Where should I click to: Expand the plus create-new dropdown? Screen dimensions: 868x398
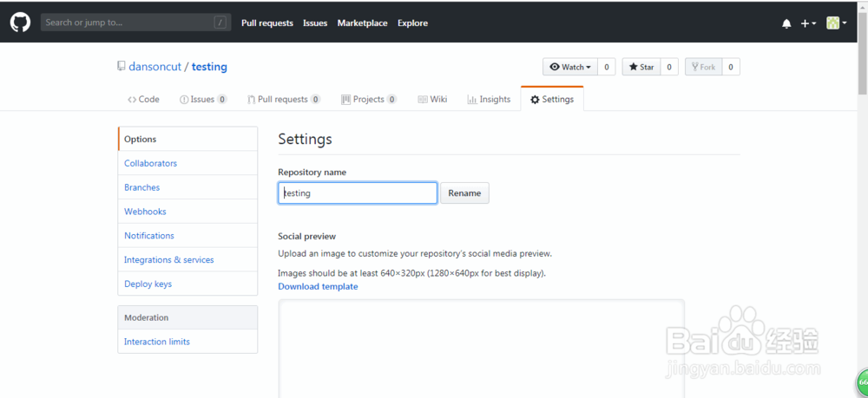[808, 23]
